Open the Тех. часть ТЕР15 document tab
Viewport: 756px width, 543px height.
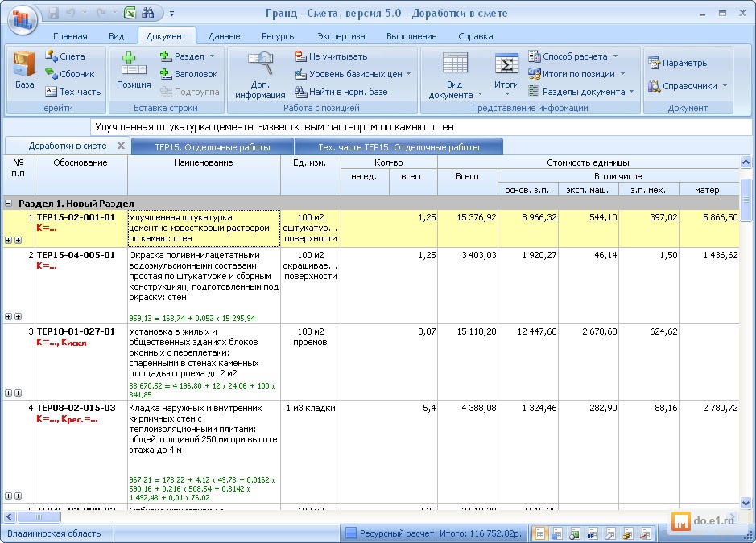click(399, 147)
